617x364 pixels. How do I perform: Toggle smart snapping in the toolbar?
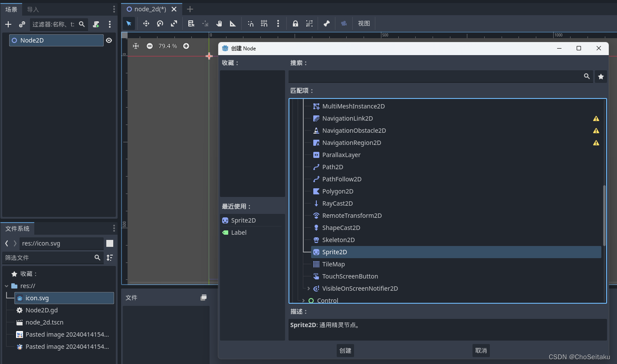click(250, 23)
